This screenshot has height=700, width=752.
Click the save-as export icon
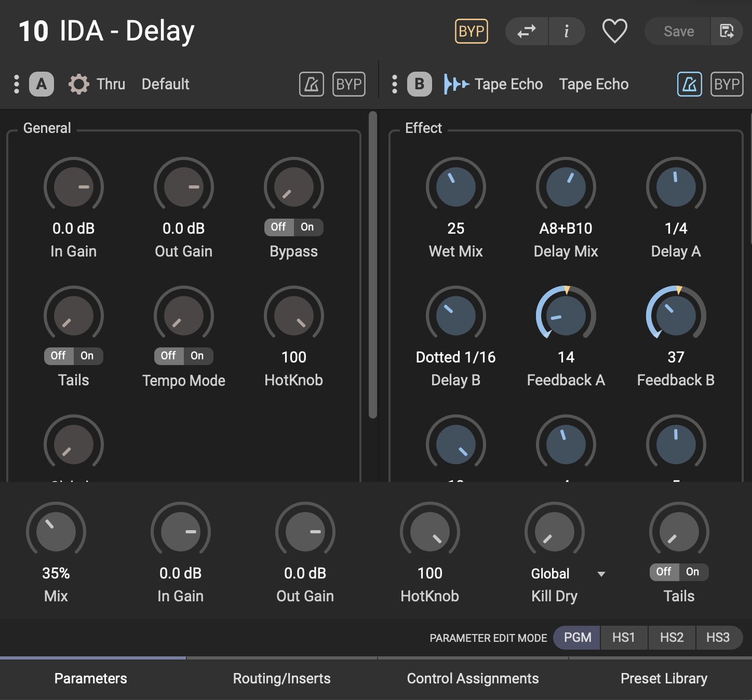[x=726, y=32]
